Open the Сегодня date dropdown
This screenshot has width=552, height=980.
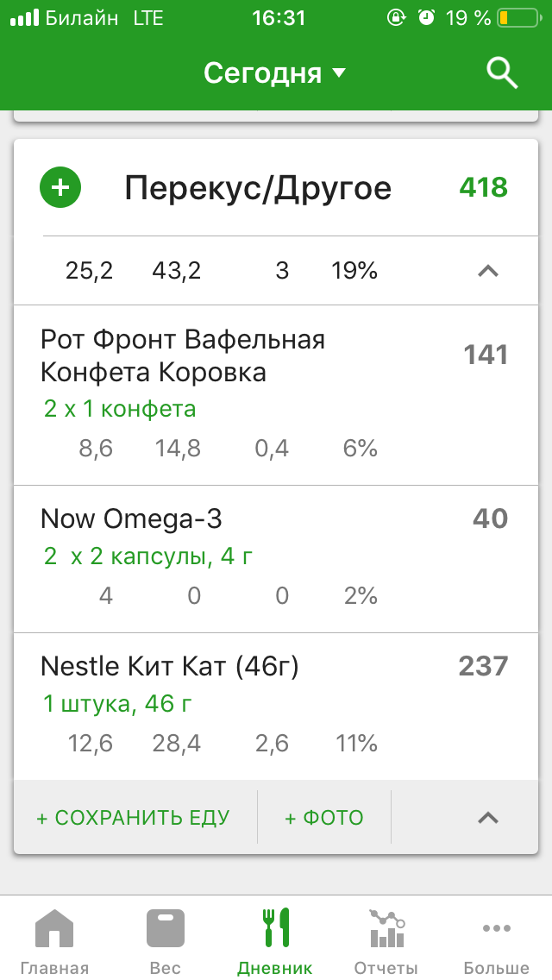coord(274,73)
